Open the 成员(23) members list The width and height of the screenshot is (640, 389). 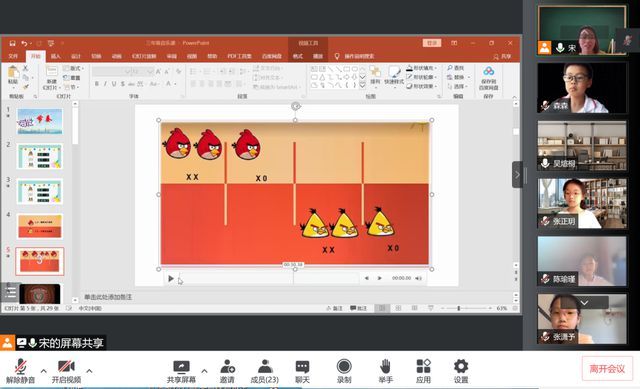(x=264, y=371)
